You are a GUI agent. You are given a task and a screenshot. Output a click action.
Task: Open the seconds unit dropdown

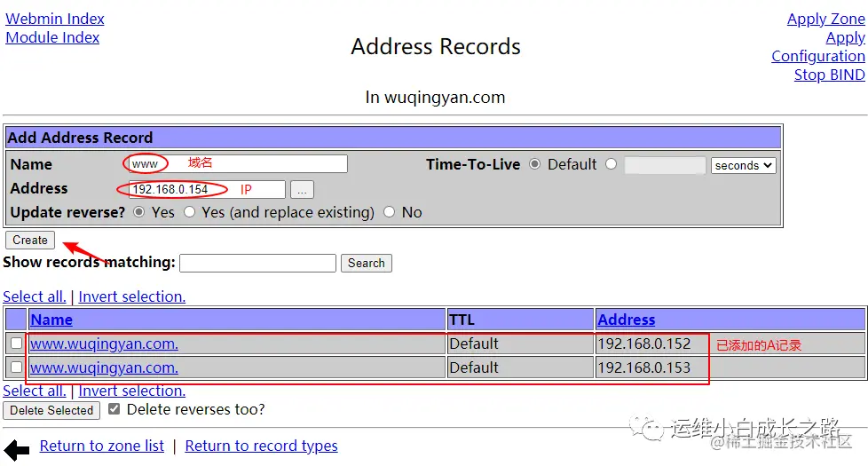pyautogui.click(x=744, y=165)
